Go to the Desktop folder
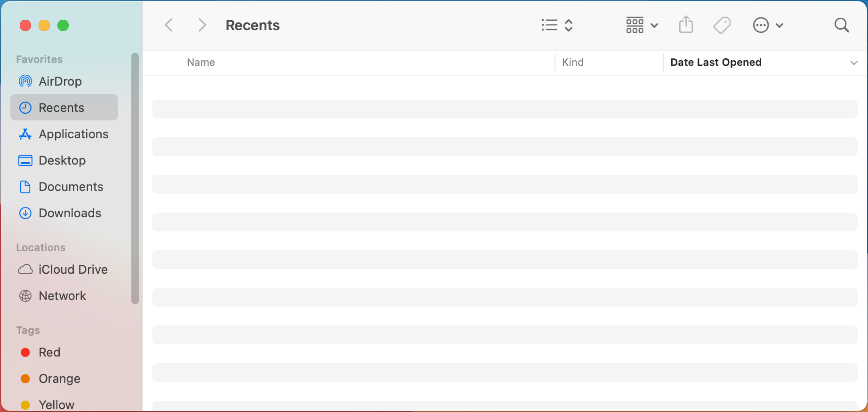Viewport: 868px width, 412px height. 62,160
